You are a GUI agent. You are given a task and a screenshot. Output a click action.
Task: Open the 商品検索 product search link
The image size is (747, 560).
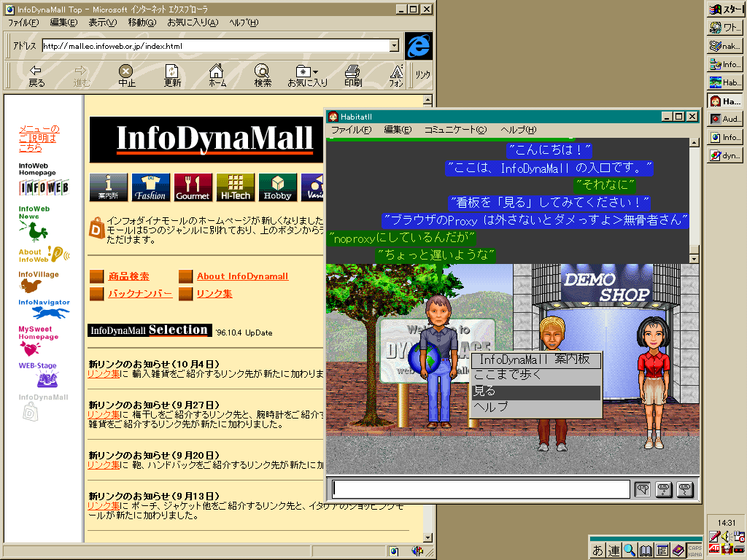pyautogui.click(x=128, y=276)
